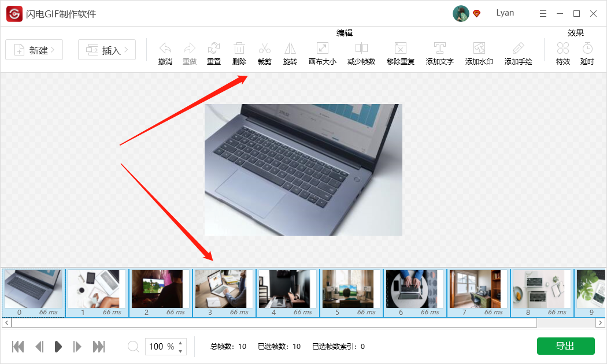
Task: Click the green 导出 export button
Action: [566, 346]
